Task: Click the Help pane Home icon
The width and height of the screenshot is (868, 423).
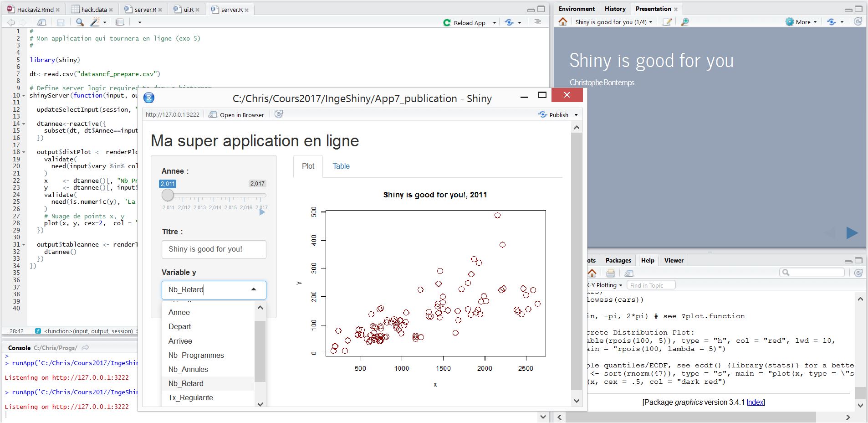Action: (592, 273)
